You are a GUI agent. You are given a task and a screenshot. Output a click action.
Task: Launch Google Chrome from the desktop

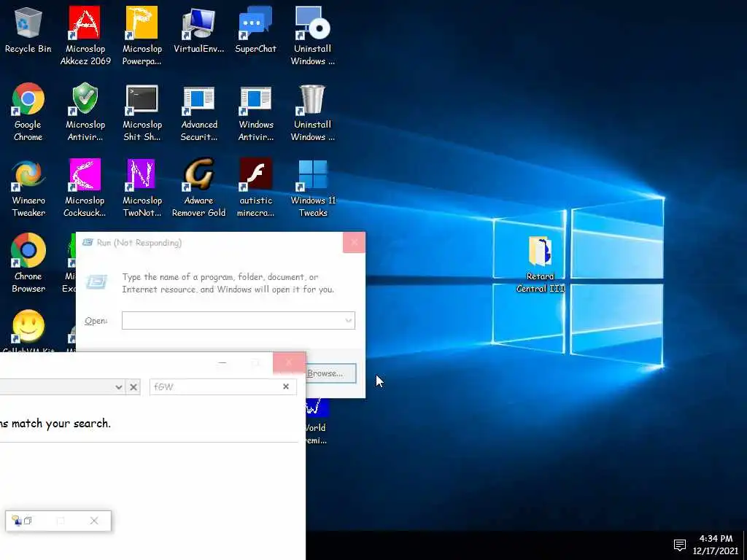pyautogui.click(x=28, y=112)
